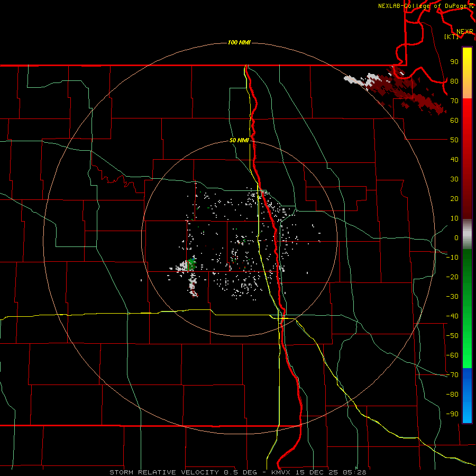Click the "-60" value on velocity scale
476x476 pixels.
(x=452, y=355)
